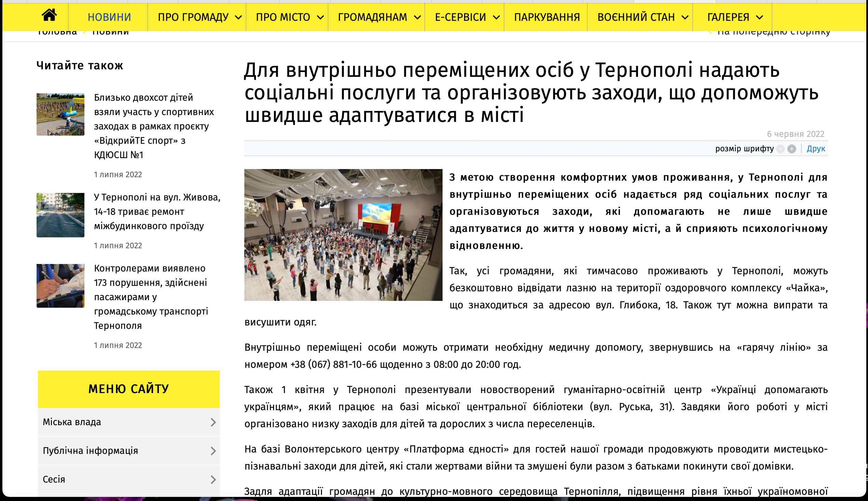Click road repair thumbnail image
This screenshot has width=868, height=501.
tap(60, 215)
